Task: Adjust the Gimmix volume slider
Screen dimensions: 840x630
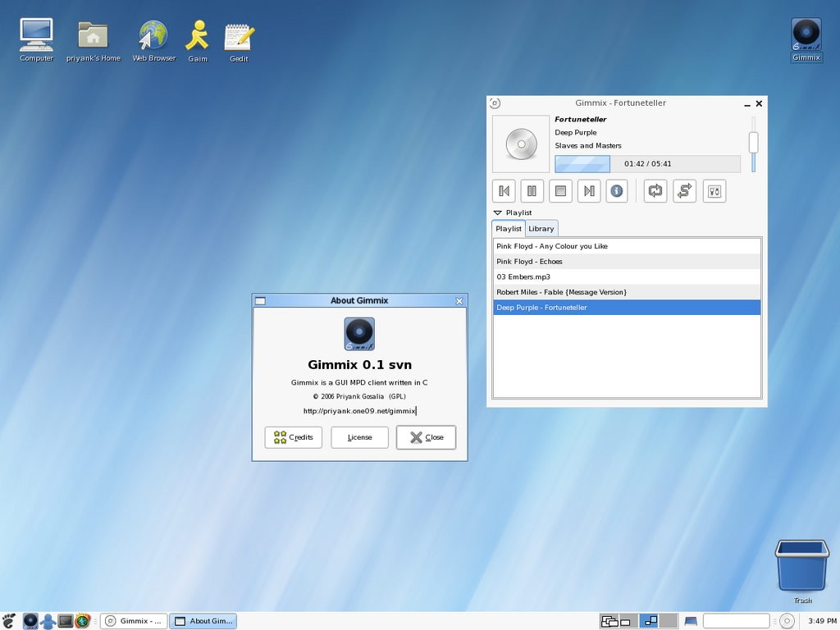Action: [753, 144]
